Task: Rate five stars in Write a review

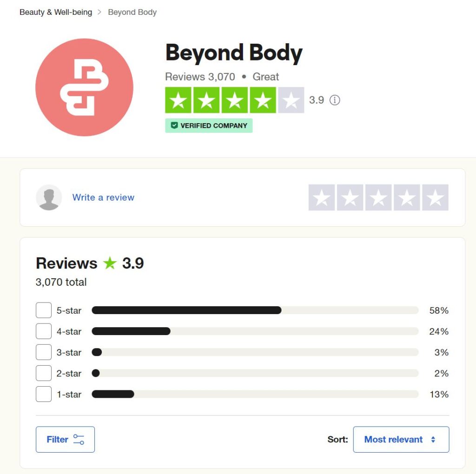Action: tap(435, 197)
